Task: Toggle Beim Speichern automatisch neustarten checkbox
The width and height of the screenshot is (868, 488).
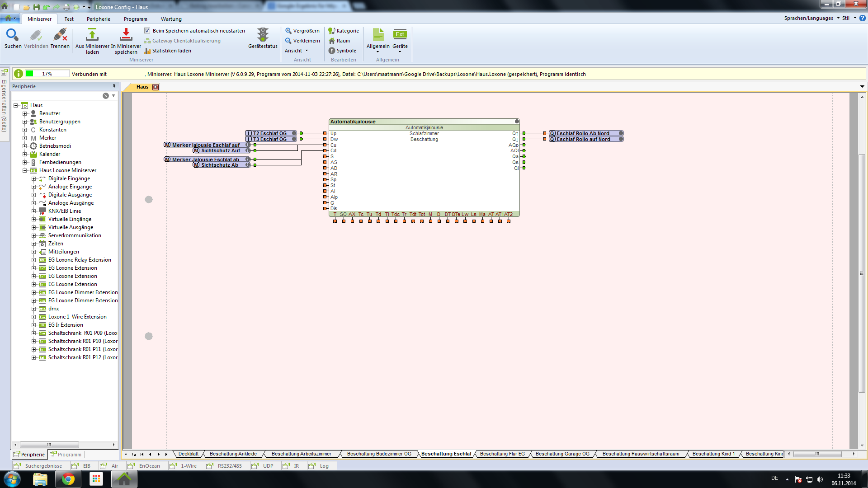Action: tap(147, 31)
